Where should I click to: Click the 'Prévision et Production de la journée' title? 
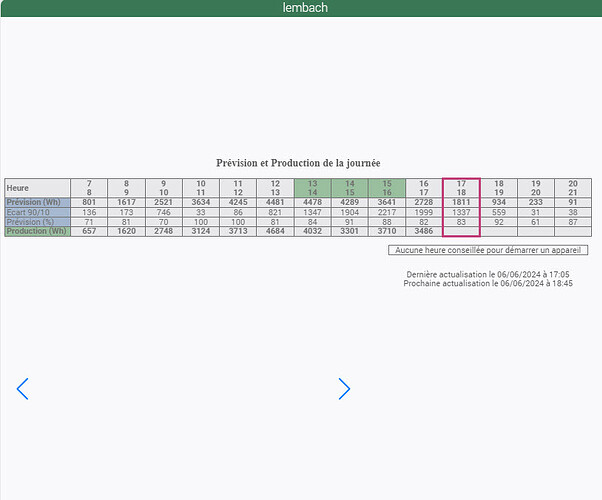[298, 163]
